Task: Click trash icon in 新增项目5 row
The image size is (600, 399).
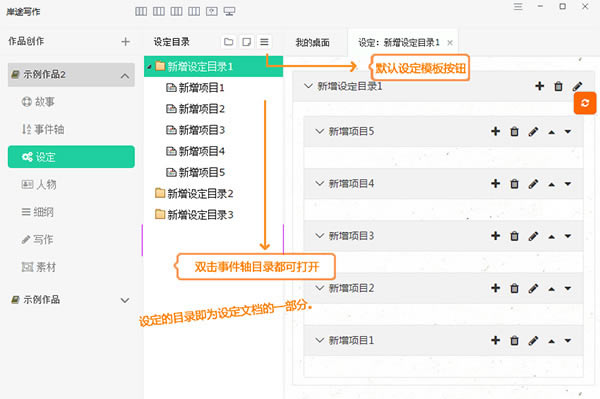Action: click(514, 132)
